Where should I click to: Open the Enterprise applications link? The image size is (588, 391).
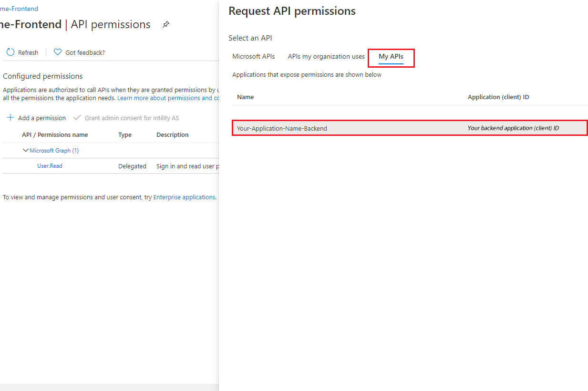184,197
